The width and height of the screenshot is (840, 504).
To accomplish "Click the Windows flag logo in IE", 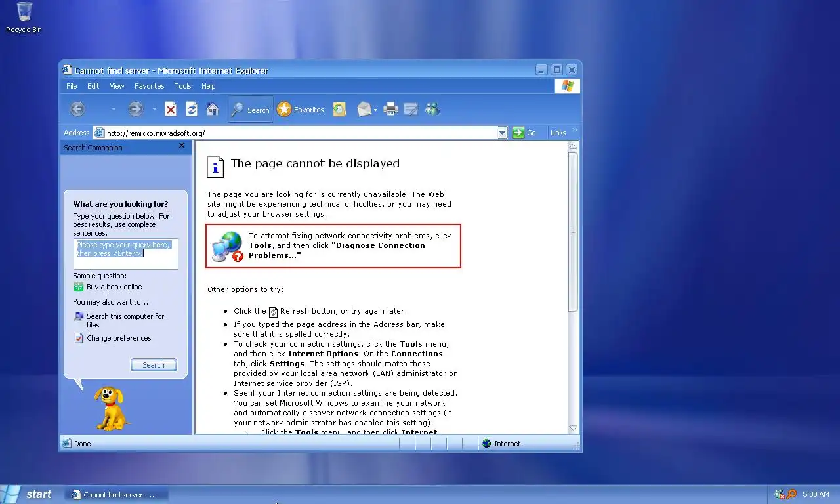I will 568,86.
